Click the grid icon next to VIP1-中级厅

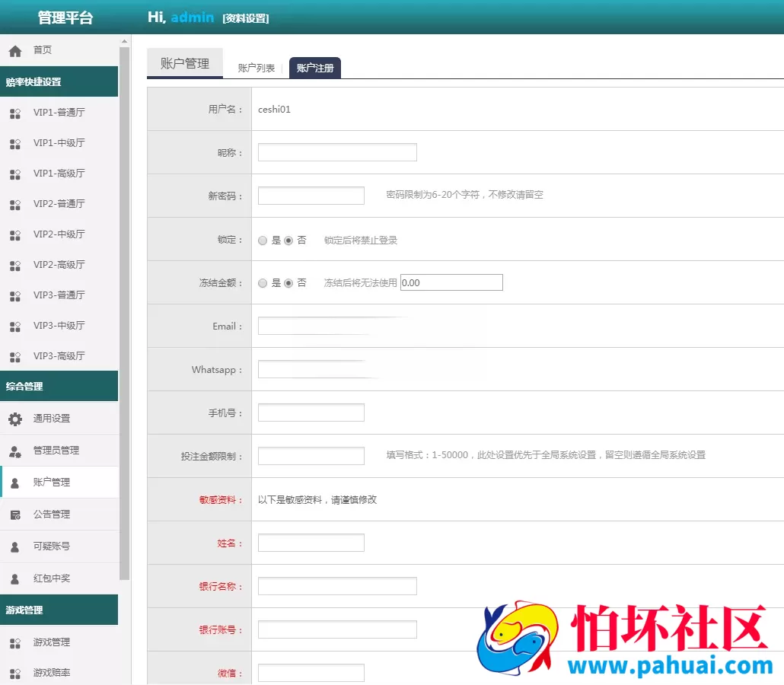click(15, 144)
